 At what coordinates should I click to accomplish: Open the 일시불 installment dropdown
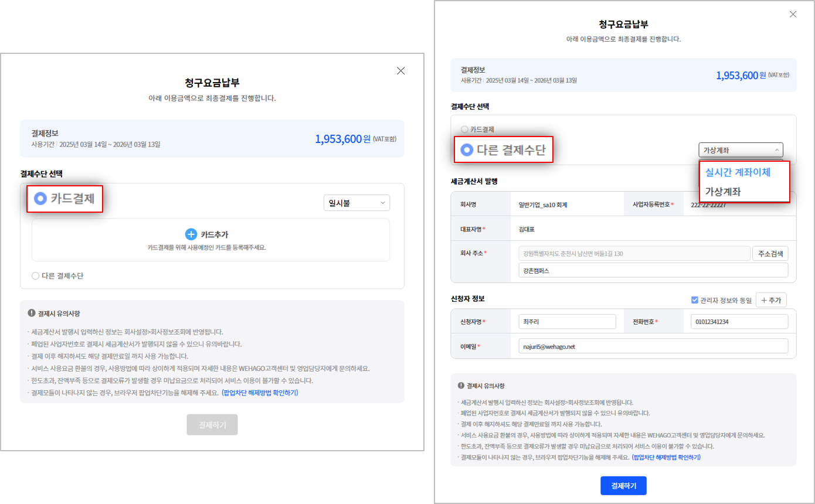pos(356,203)
